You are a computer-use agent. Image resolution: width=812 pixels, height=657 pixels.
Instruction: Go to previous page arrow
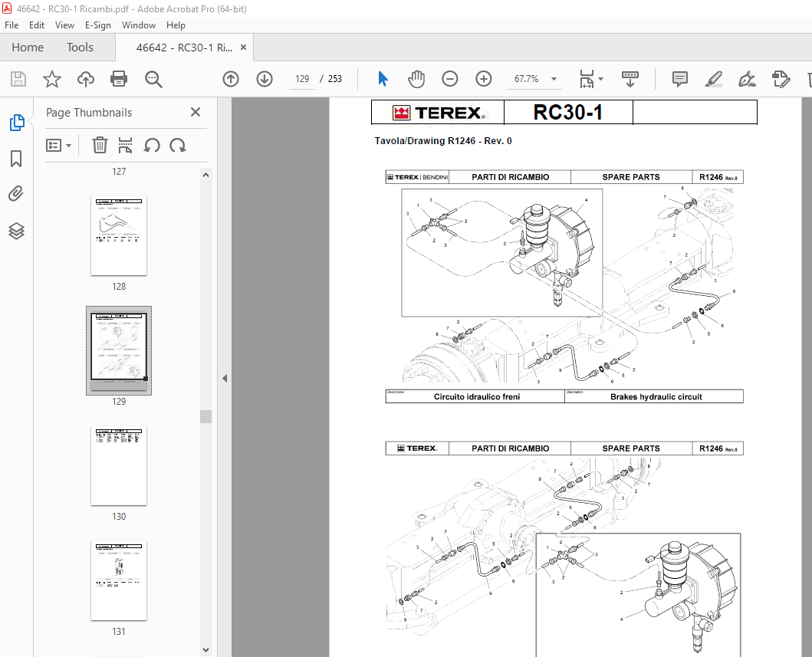[231, 79]
